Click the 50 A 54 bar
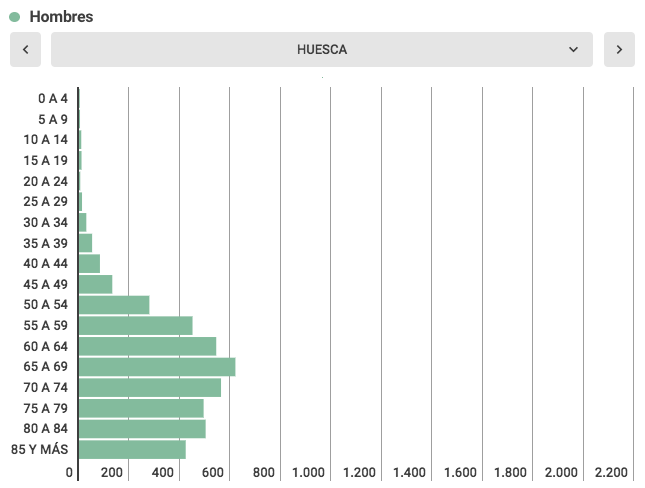The width and height of the screenshot is (645, 488). (113, 305)
